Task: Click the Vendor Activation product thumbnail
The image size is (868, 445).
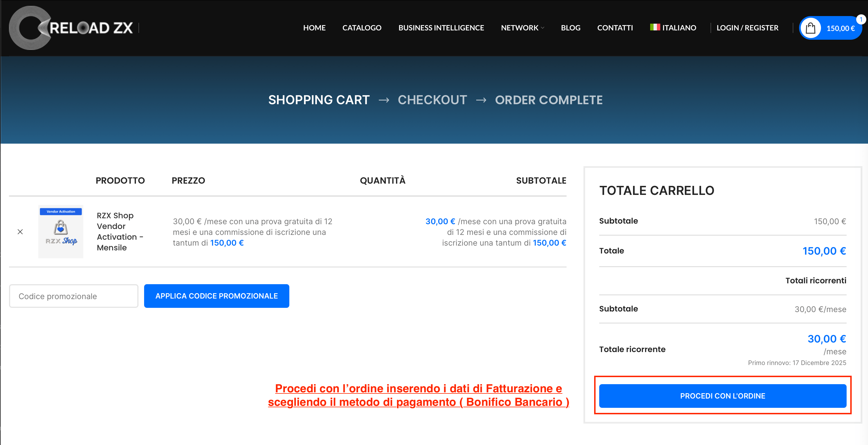Action: pos(61,232)
